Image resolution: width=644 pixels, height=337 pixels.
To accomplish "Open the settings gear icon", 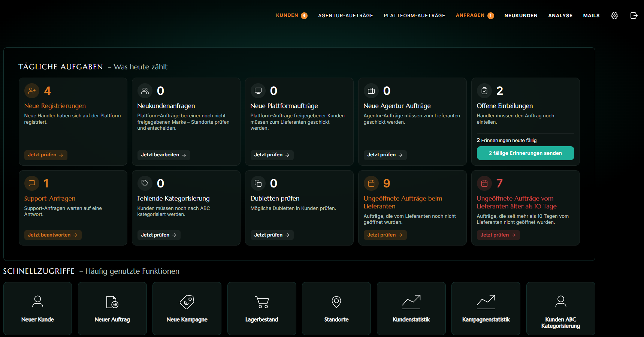I will tap(614, 15).
